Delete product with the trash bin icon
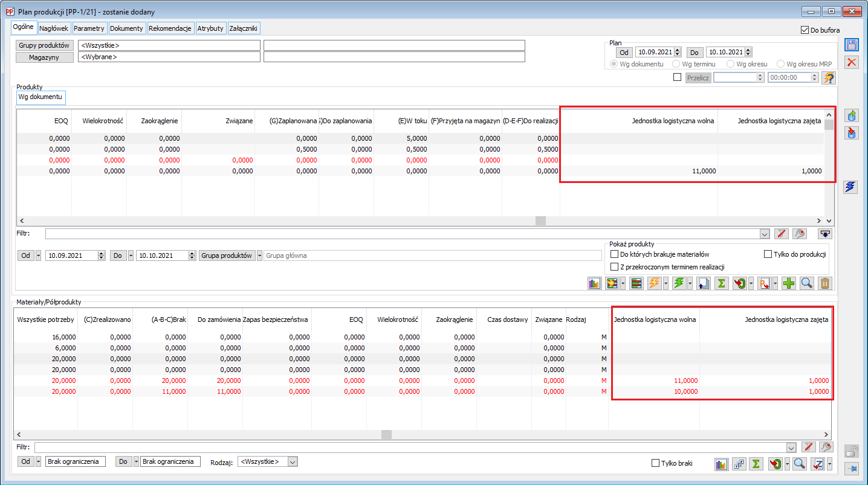Screen dimensions: 868x485 tap(825, 283)
